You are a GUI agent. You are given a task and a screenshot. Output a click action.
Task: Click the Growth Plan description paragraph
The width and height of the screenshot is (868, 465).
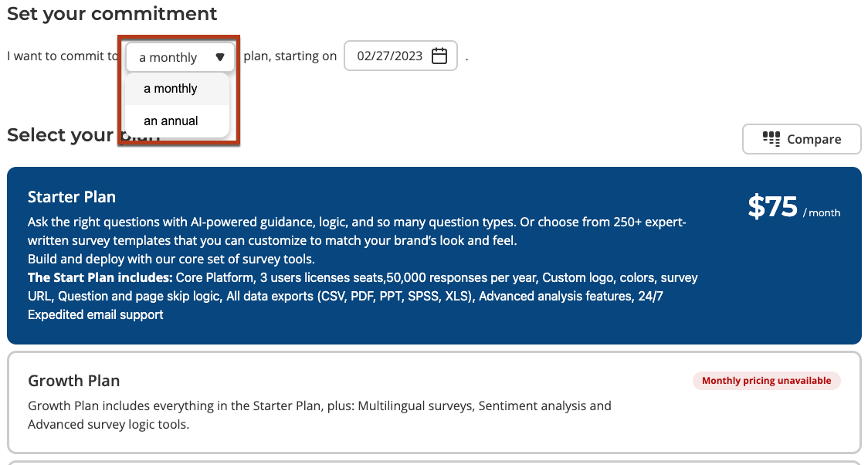(x=320, y=416)
